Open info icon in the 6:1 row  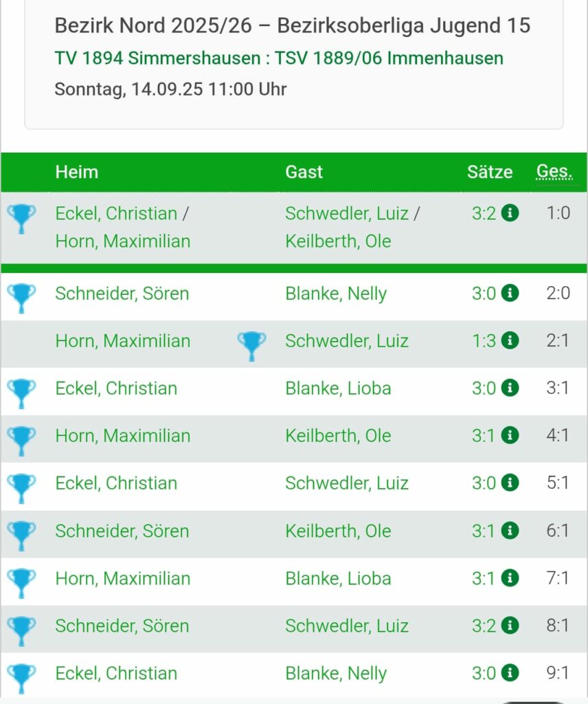click(510, 531)
